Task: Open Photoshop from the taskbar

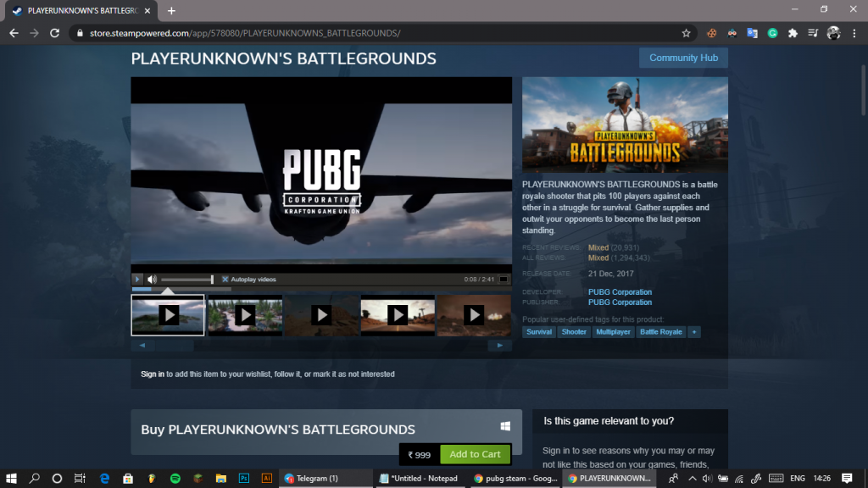Action: pos(243,478)
